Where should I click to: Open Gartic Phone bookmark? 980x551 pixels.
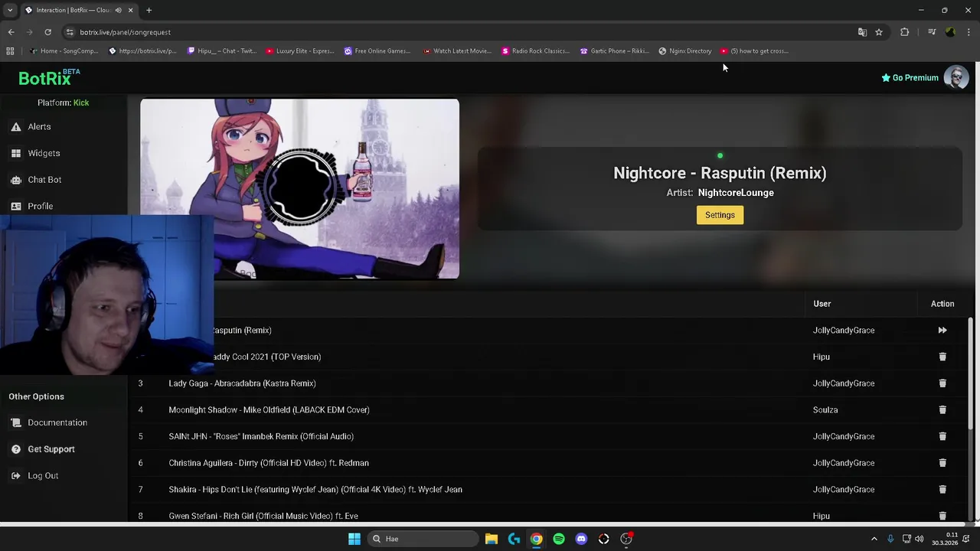tap(615, 51)
